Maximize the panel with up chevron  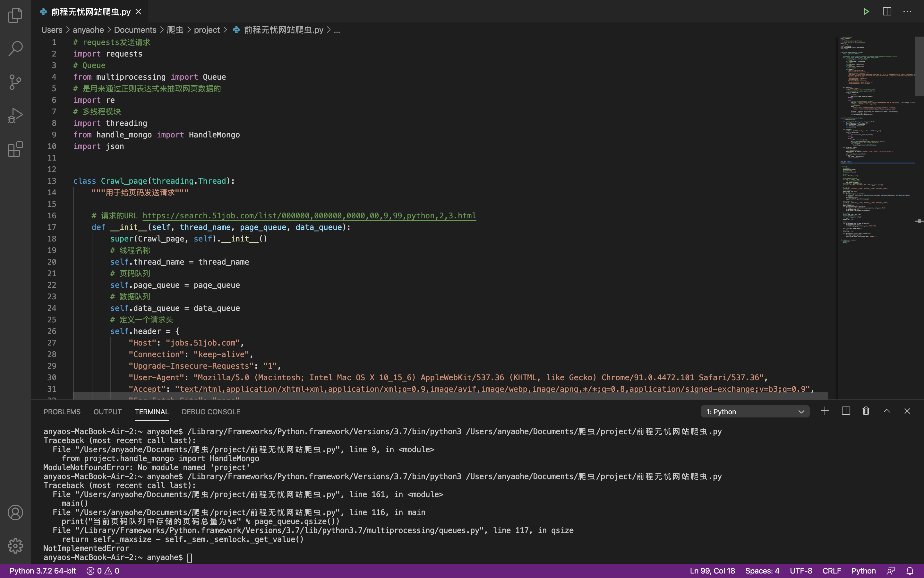886,411
